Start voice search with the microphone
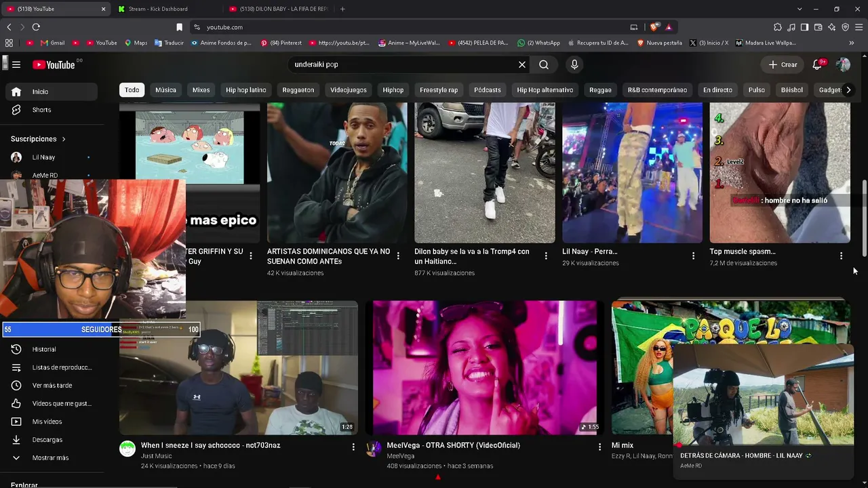The image size is (868, 488). [x=574, y=64]
